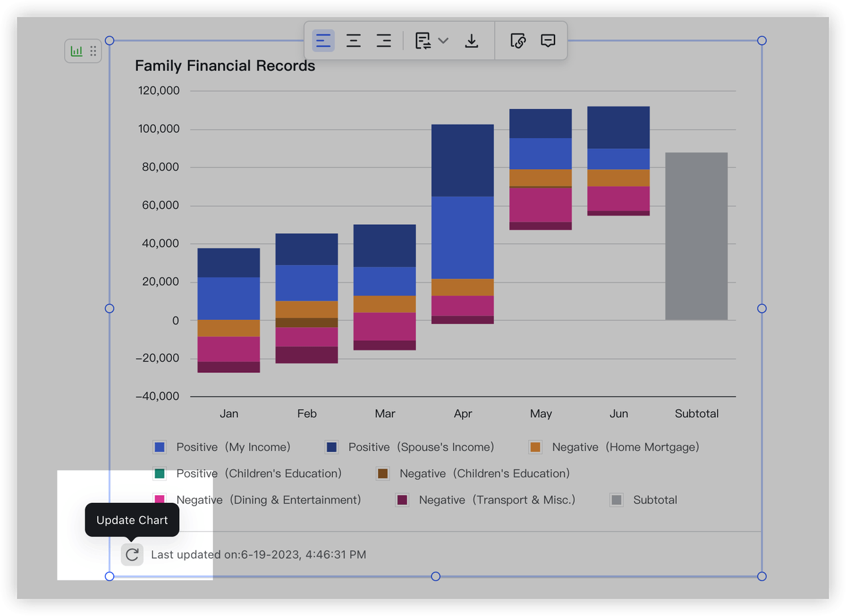
Task: Click the gray Subtotal bar in chart
Action: [x=696, y=236]
